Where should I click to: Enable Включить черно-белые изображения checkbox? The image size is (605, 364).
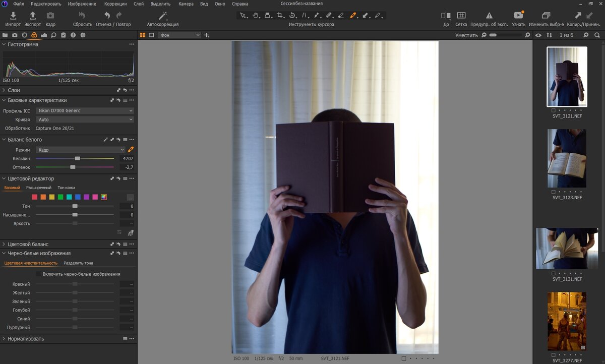tap(38, 274)
